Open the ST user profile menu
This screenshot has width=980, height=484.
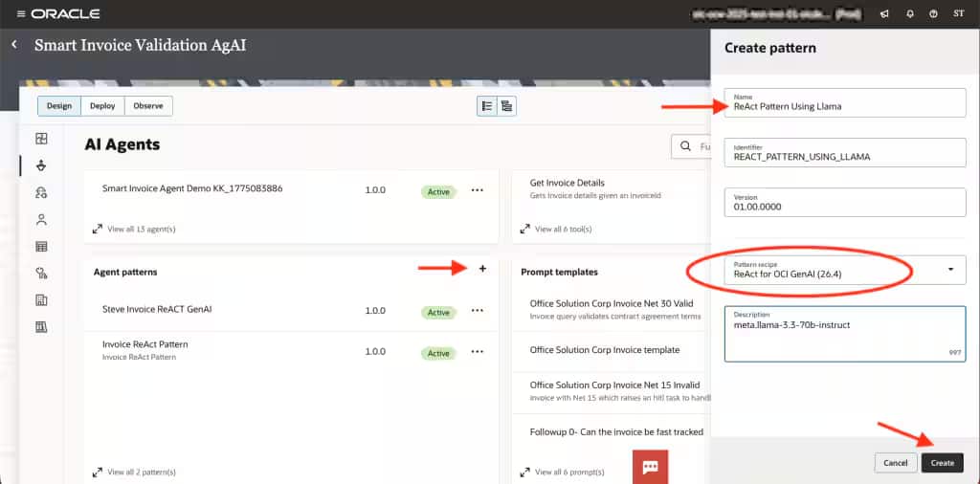click(x=959, y=13)
